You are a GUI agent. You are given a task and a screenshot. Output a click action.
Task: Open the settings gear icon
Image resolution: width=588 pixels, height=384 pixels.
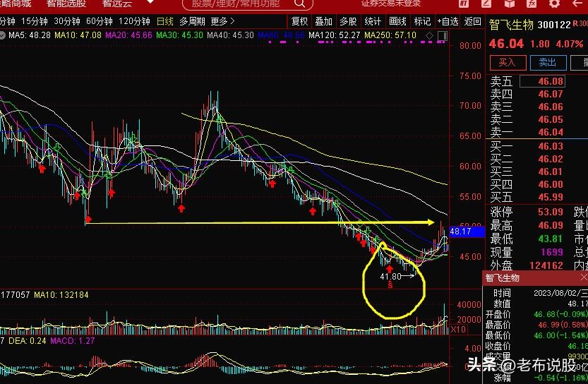554,4
